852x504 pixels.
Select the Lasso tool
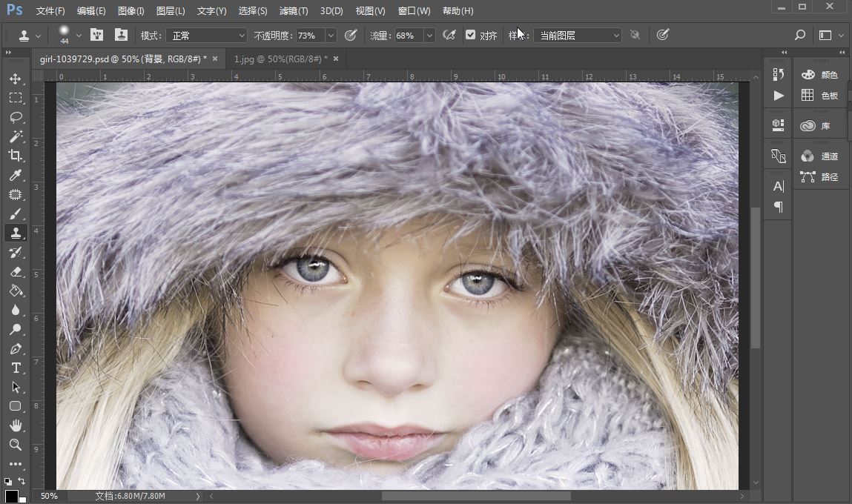click(15, 117)
